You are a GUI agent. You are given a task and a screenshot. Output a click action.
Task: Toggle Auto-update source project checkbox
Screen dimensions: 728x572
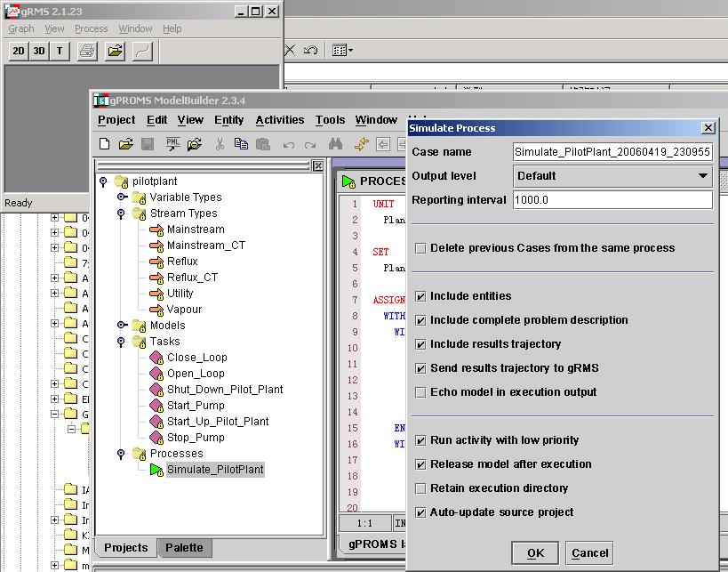[x=420, y=512]
